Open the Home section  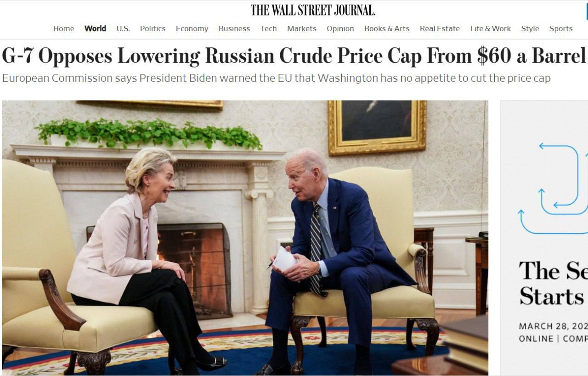(63, 28)
